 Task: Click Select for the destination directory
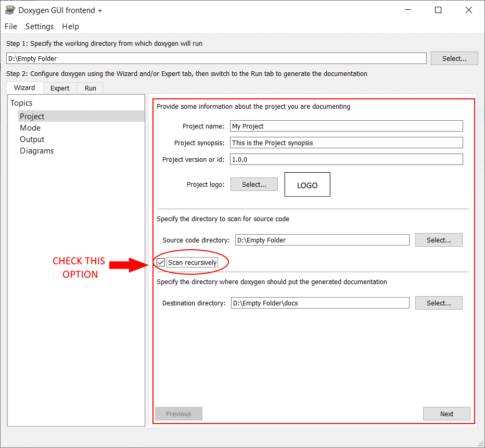439,303
